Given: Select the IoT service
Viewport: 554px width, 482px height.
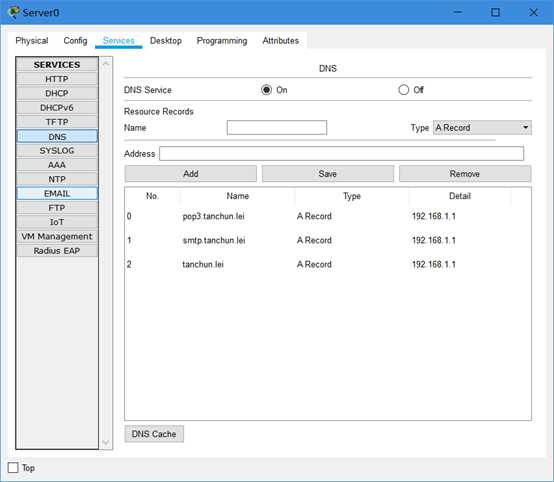Looking at the screenshot, I should pyautogui.click(x=57, y=222).
